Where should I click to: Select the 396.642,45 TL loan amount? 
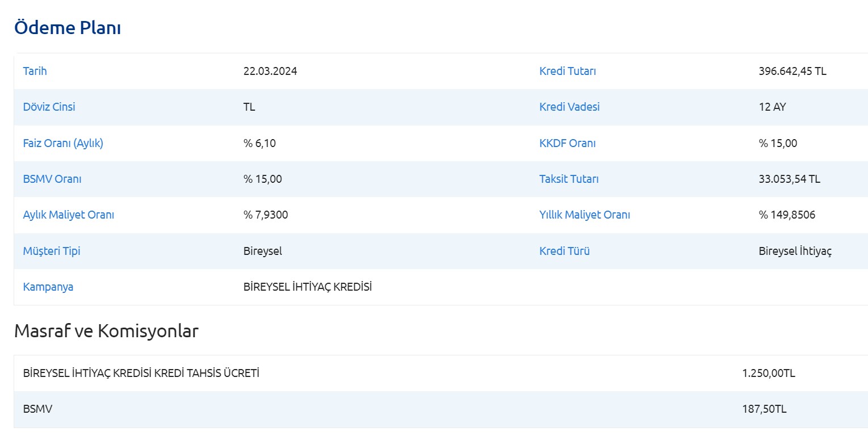point(792,72)
